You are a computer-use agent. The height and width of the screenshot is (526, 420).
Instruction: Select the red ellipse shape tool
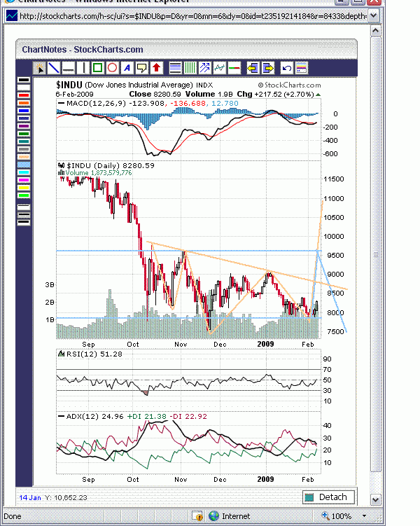coord(112,68)
